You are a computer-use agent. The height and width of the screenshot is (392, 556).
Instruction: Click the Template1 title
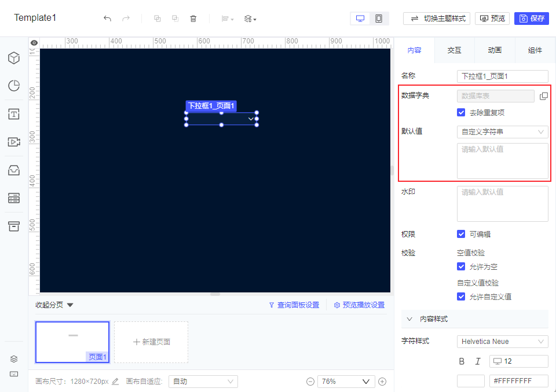point(35,18)
